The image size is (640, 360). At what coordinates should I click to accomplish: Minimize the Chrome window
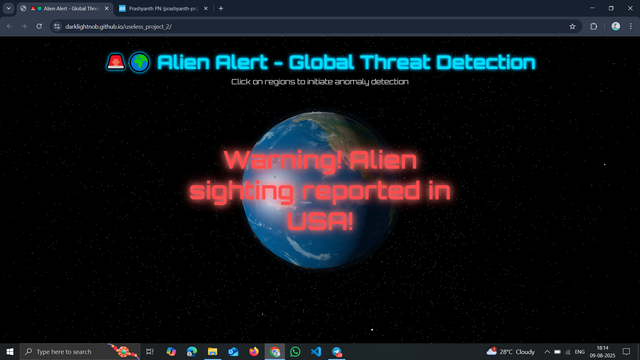[x=592, y=8]
